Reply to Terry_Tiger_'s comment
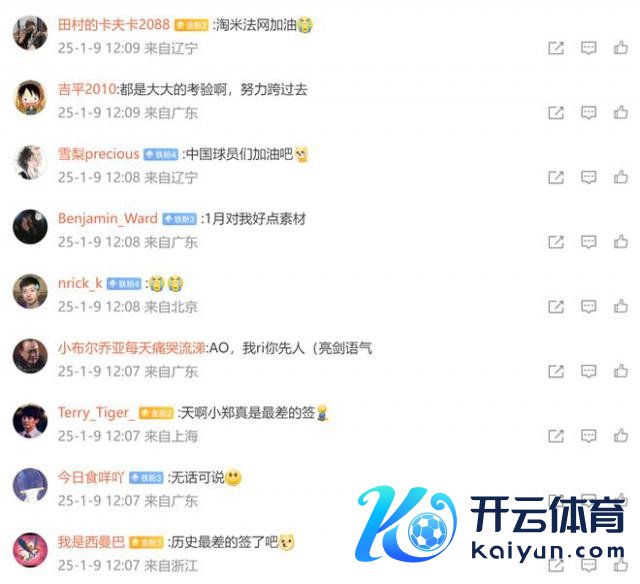 589,436
